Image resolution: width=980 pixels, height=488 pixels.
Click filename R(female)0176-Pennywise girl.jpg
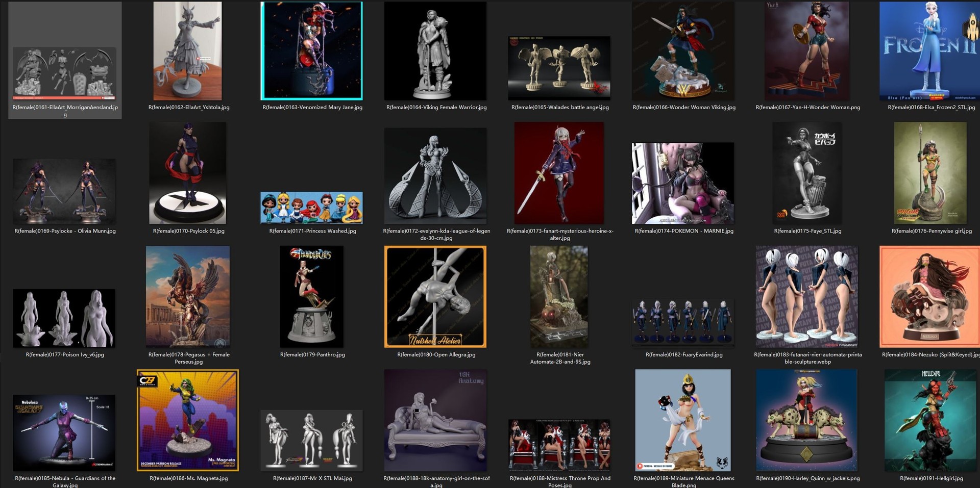932,231
